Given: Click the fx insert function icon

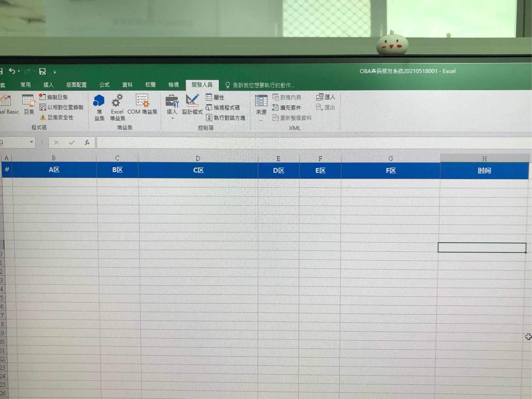Looking at the screenshot, I should point(87,143).
